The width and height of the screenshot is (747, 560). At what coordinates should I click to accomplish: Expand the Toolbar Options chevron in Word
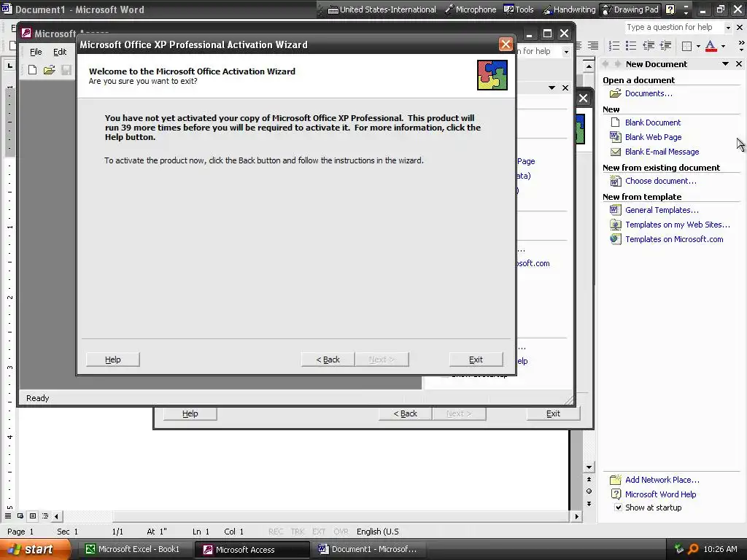(x=741, y=46)
